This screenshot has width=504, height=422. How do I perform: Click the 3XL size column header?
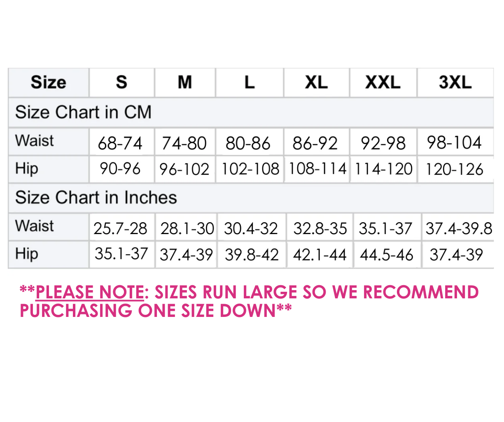tap(455, 82)
